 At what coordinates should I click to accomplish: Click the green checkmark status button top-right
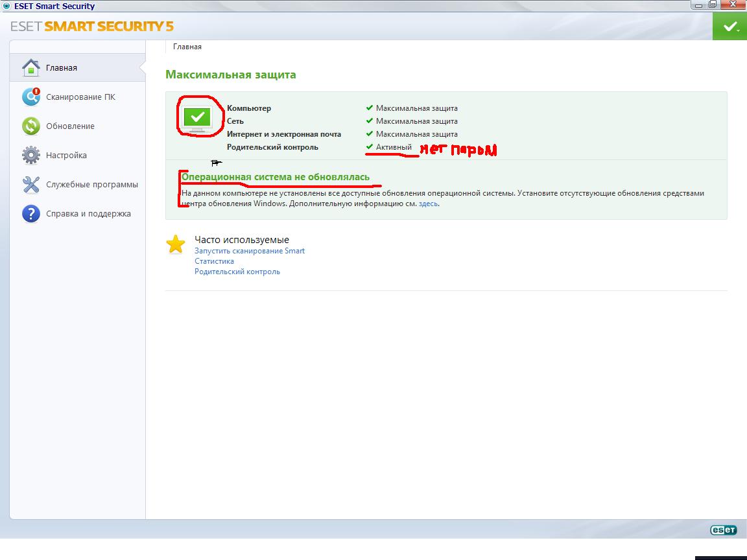coord(730,26)
